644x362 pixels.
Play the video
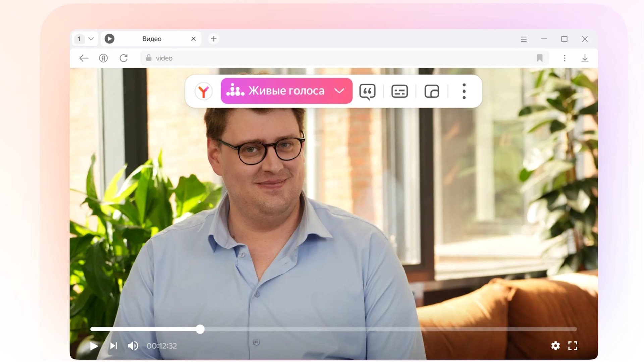pos(94,346)
